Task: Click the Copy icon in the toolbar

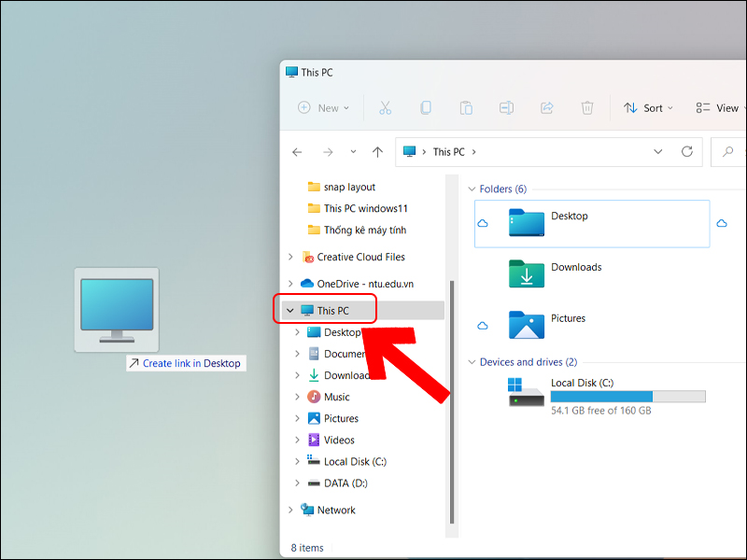Action: click(426, 107)
